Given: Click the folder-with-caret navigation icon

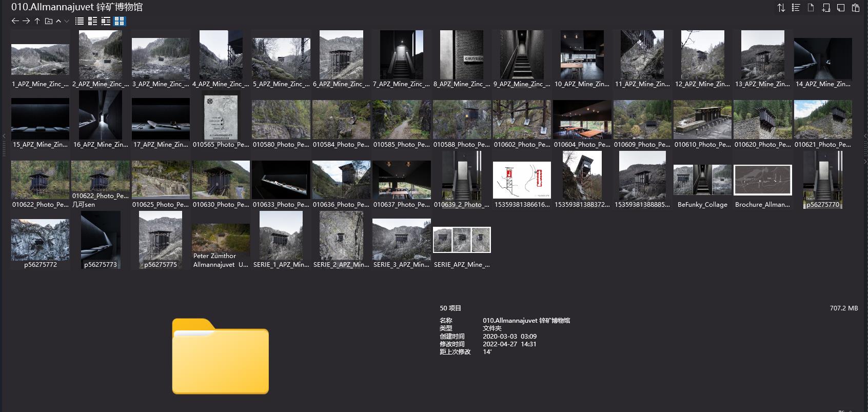Looking at the screenshot, I should point(48,21).
